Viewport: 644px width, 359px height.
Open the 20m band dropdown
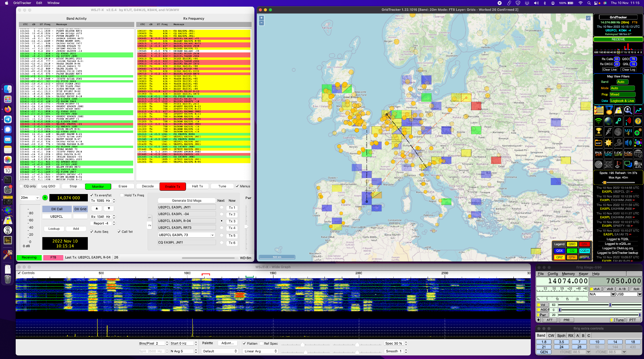pyautogui.click(x=30, y=198)
